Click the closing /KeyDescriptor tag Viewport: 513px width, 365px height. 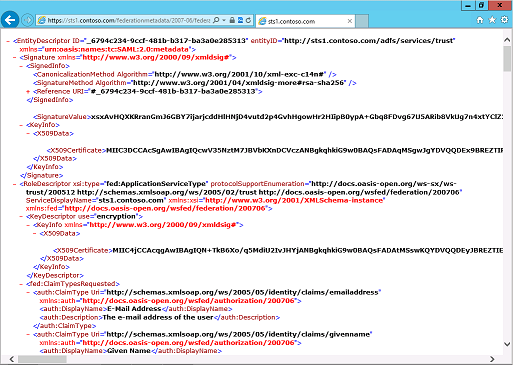tap(55, 275)
